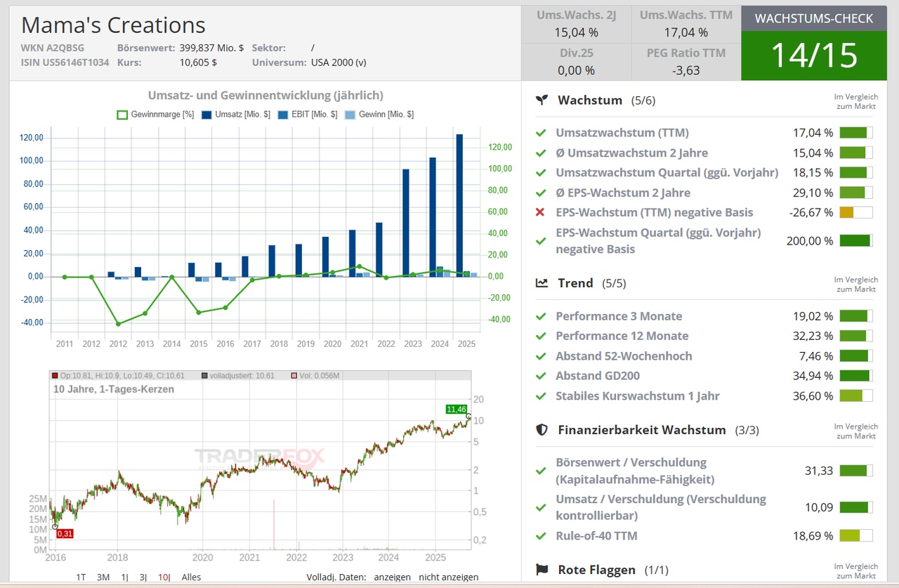The image size is (899, 588).
Task: Click the checkmark next to Rule-of-40 TTM
Action: pyautogui.click(x=540, y=536)
